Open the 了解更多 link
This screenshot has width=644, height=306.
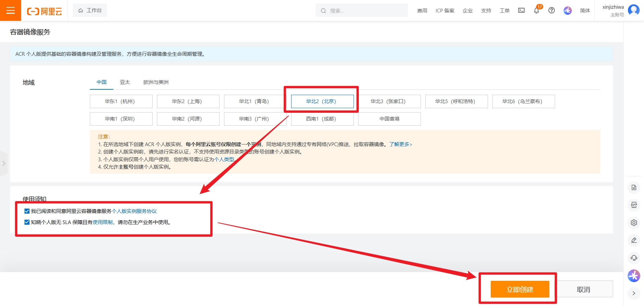[400, 144]
